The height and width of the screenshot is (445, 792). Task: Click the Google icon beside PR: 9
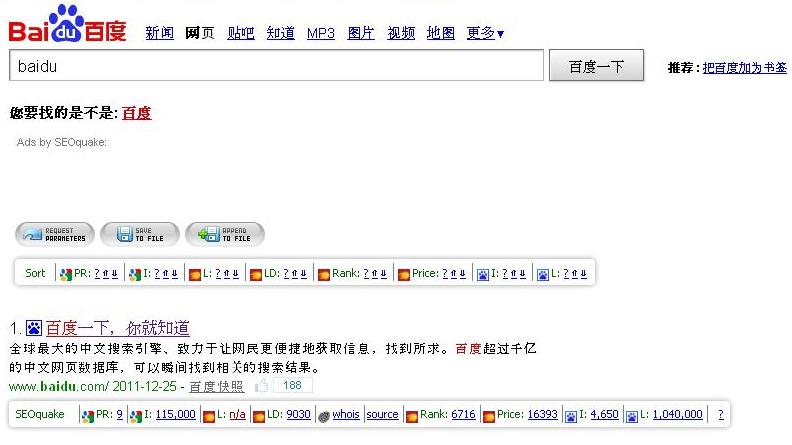point(88,416)
